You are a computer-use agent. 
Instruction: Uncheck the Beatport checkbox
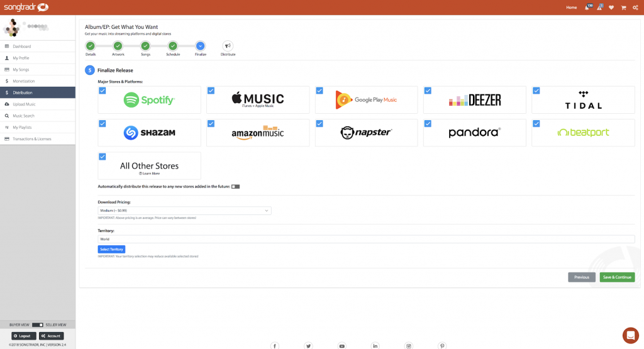tap(536, 124)
